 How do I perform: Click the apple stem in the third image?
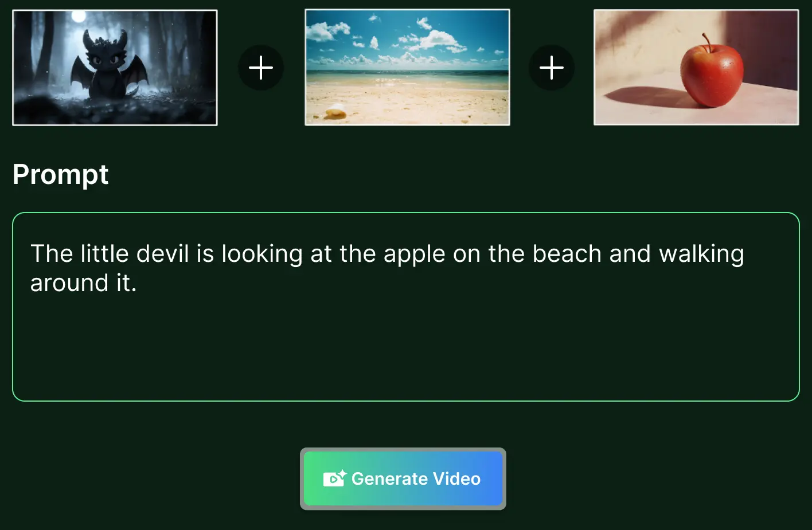click(x=706, y=43)
